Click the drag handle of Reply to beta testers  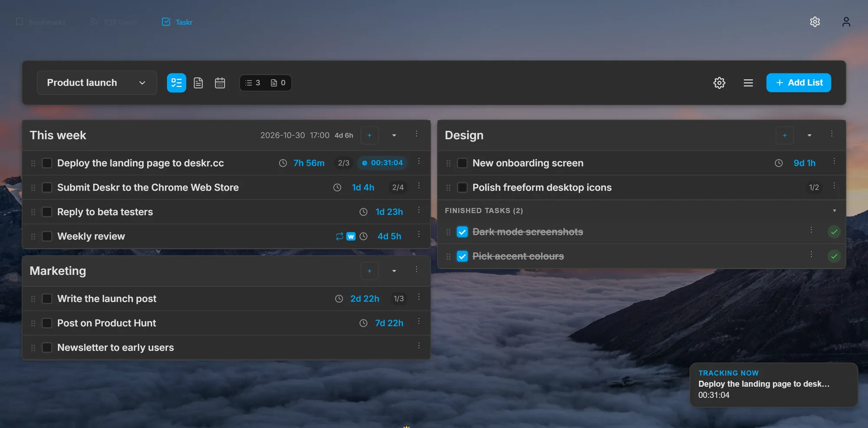click(x=33, y=212)
